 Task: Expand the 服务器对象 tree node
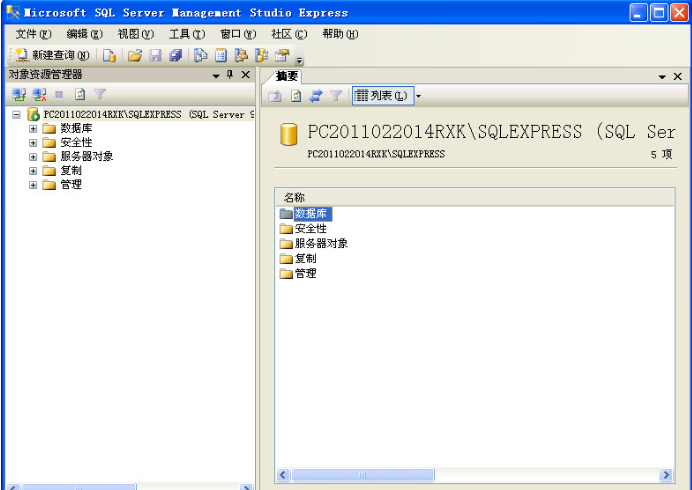[33, 157]
